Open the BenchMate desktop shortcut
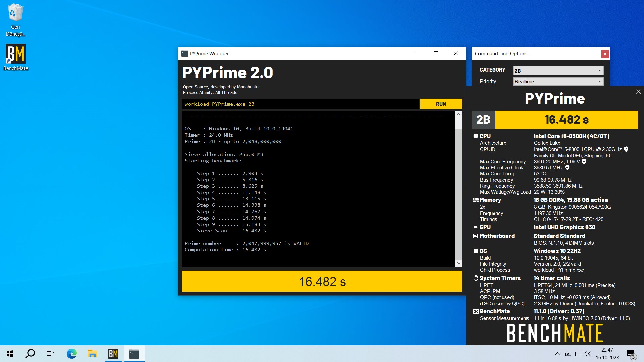 (x=15, y=57)
